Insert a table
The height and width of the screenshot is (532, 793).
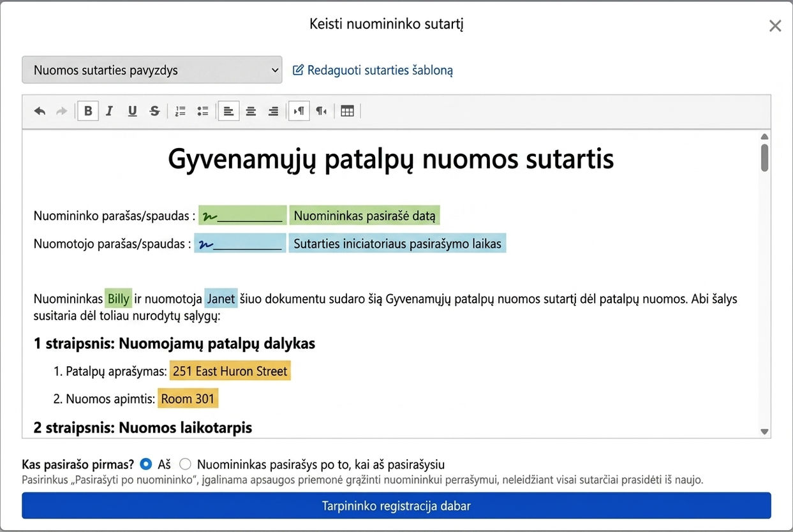coord(347,111)
